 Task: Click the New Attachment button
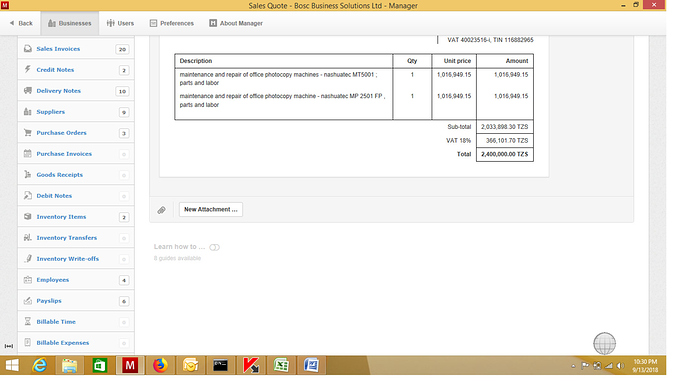coord(211,209)
